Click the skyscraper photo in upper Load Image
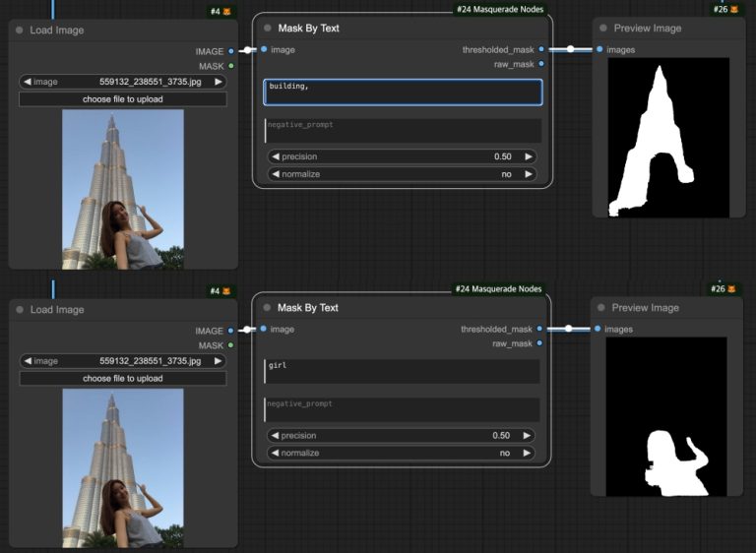The image size is (756, 553). click(123, 189)
